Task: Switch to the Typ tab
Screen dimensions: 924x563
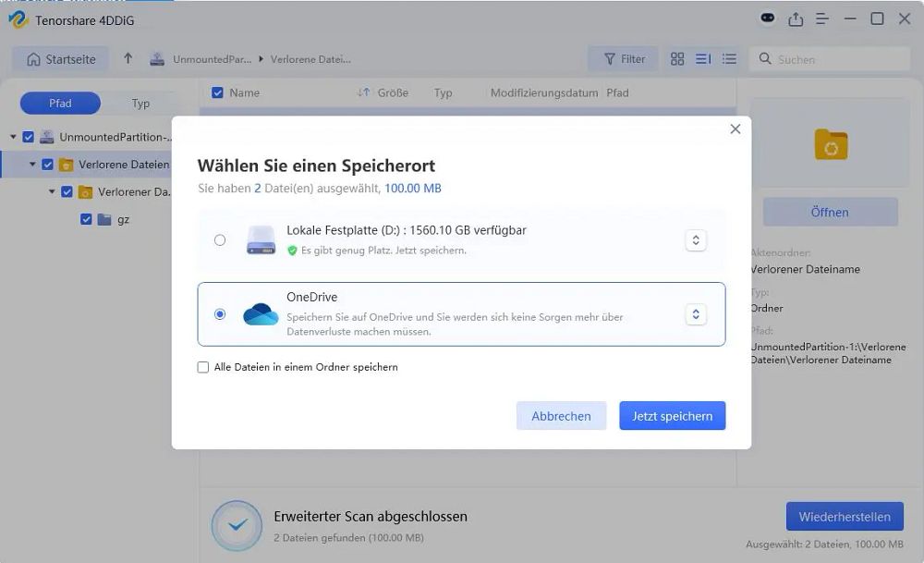Action: [x=140, y=104]
